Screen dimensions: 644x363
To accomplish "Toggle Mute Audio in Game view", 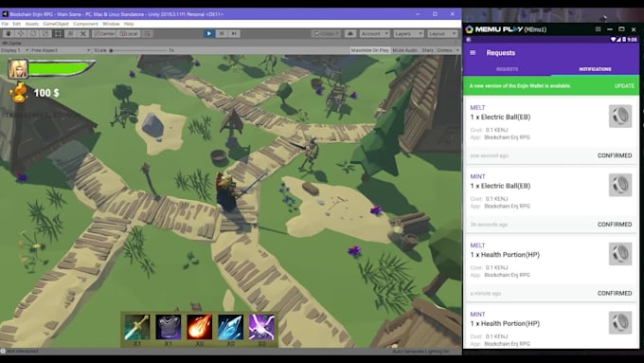I will (x=404, y=50).
